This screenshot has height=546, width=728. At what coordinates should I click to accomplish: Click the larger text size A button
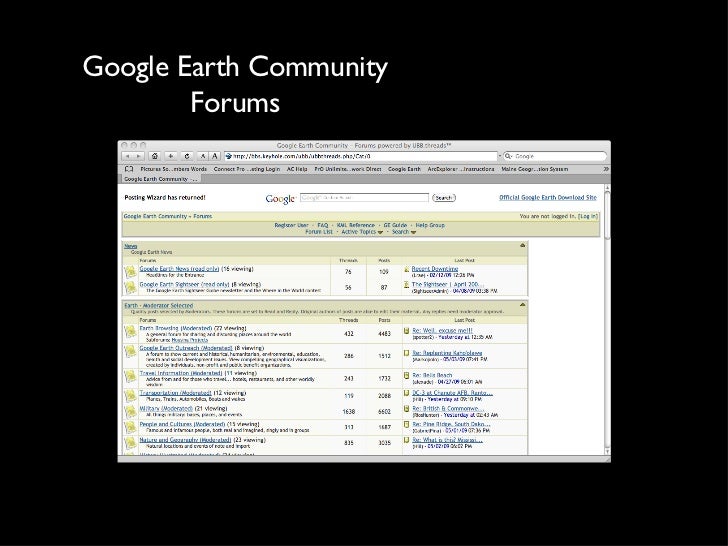[214, 156]
